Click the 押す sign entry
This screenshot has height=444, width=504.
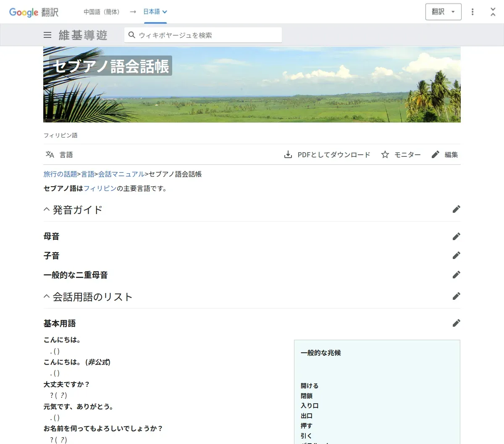pyautogui.click(x=307, y=426)
